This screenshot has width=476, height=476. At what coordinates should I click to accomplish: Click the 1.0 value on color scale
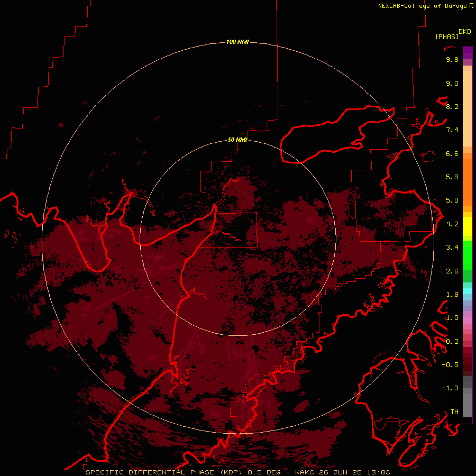point(452,318)
